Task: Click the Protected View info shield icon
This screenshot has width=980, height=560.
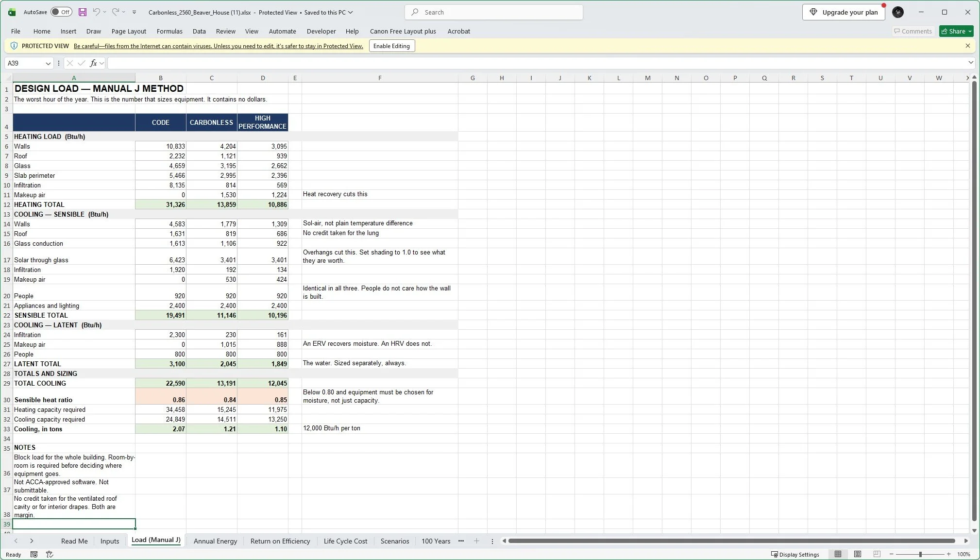Action: coord(14,46)
